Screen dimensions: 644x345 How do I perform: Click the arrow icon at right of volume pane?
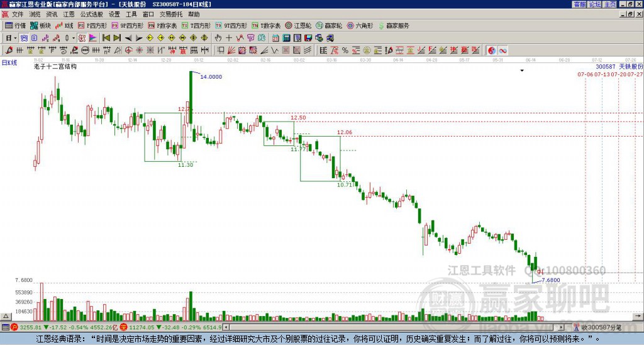point(638,316)
